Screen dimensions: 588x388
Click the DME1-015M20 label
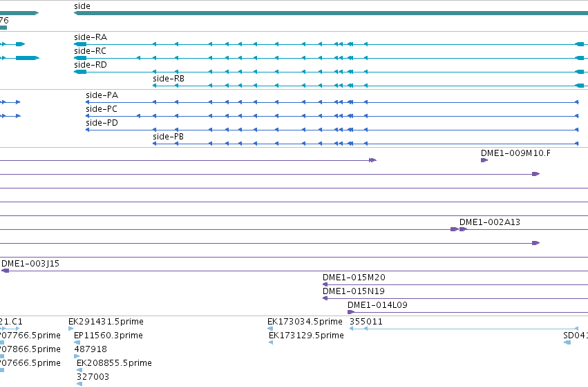pos(354,278)
